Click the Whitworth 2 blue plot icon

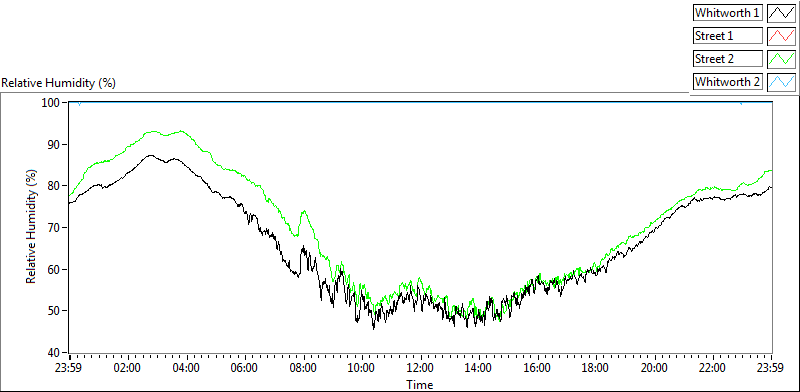781,82
